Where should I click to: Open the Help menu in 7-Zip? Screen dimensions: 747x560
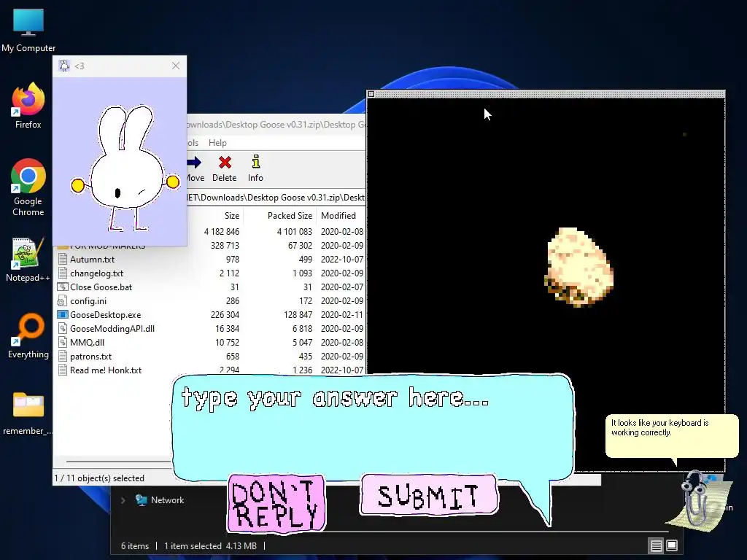pos(217,142)
